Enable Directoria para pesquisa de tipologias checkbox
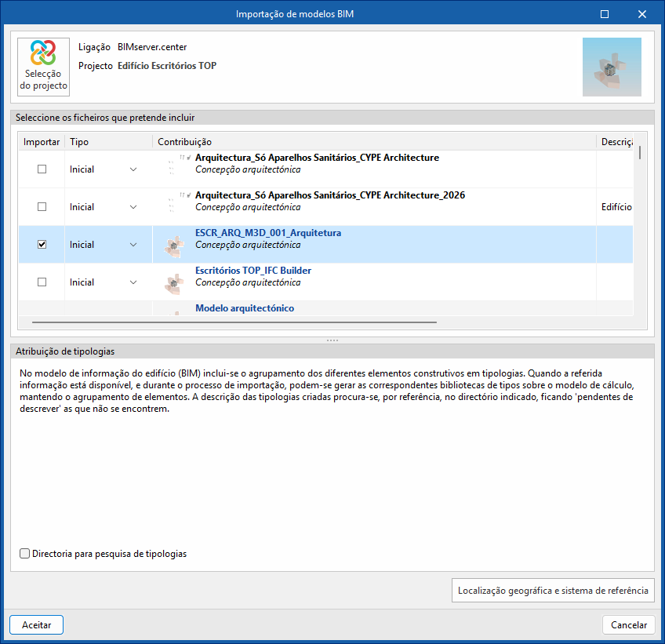The width and height of the screenshot is (665, 644). (x=24, y=554)
